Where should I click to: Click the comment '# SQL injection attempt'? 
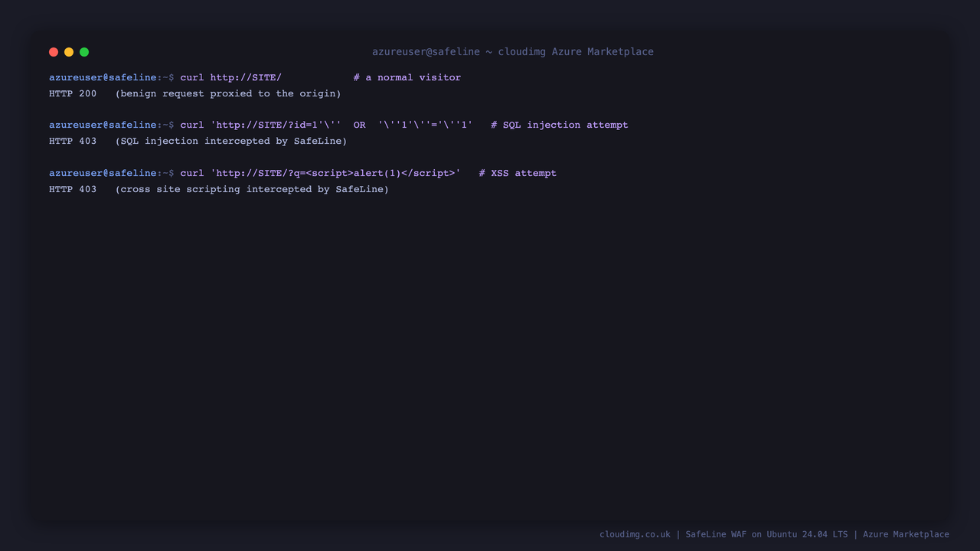point(560,125)
